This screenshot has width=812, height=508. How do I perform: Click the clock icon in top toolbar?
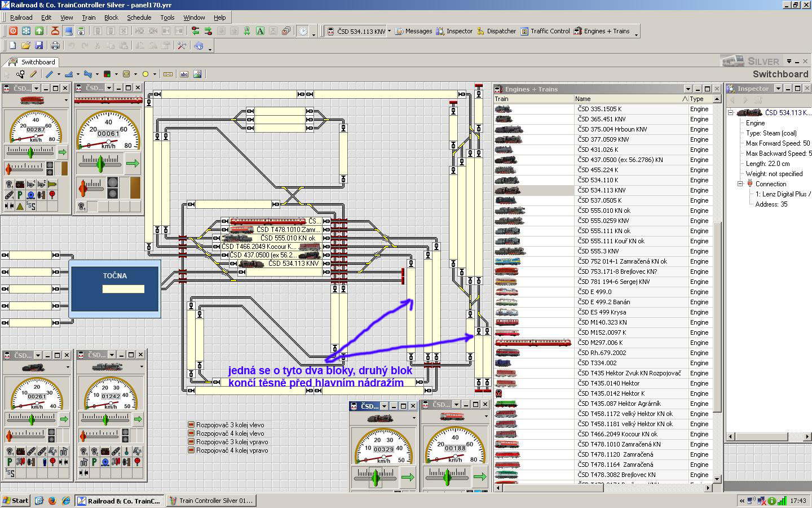[x=303, y=31]
